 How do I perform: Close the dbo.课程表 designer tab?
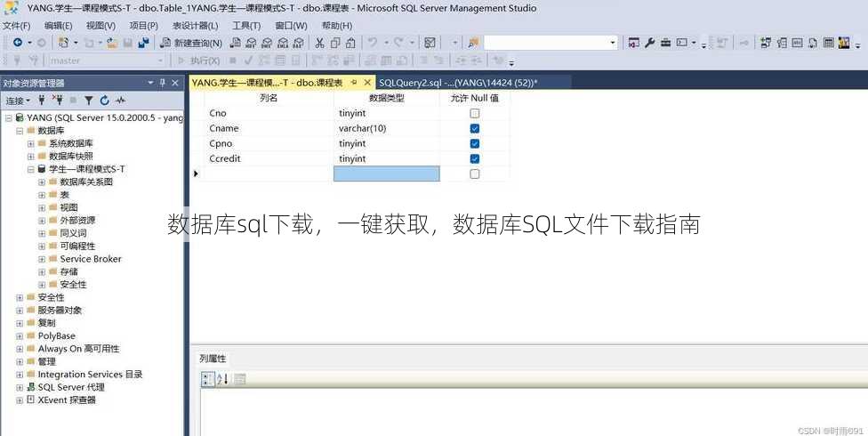click(367, 83)
